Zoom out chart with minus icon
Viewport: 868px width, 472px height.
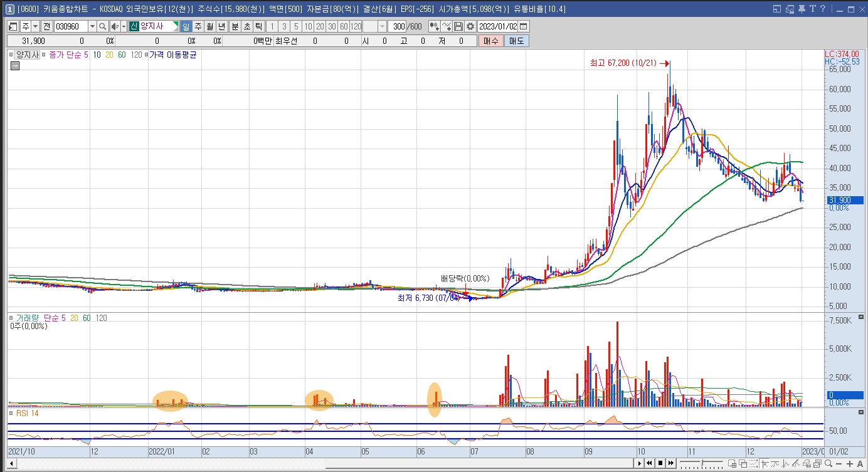[839, 463]
